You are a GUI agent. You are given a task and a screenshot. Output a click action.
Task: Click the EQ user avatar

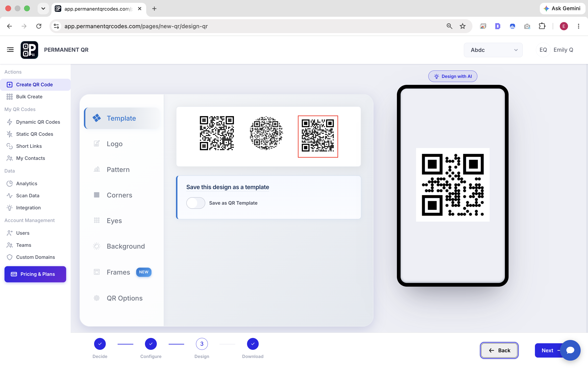(543, 50)
